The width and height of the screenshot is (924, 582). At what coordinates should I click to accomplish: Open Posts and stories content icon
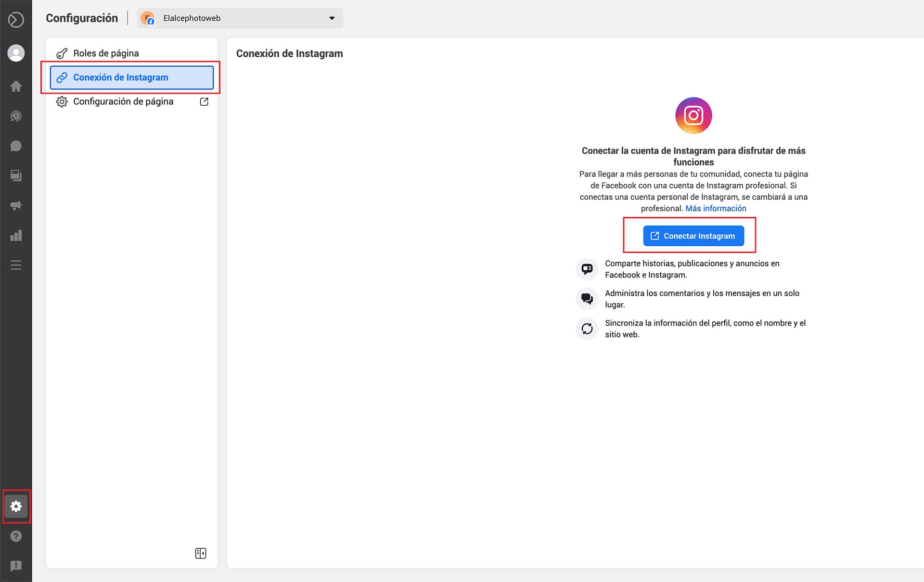[x=16, y=176]
